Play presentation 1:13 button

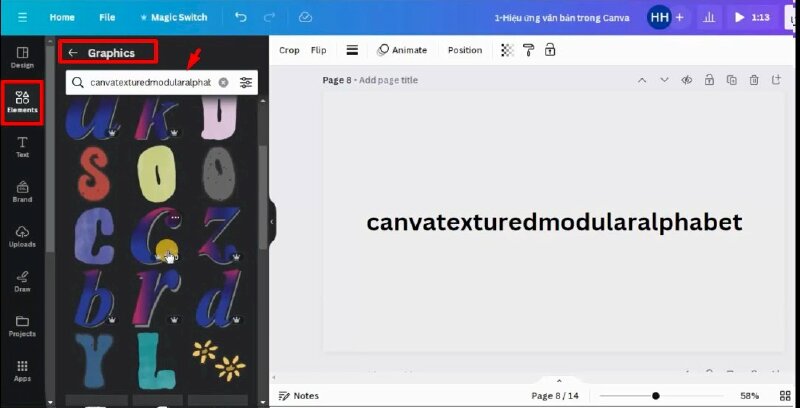752,17
